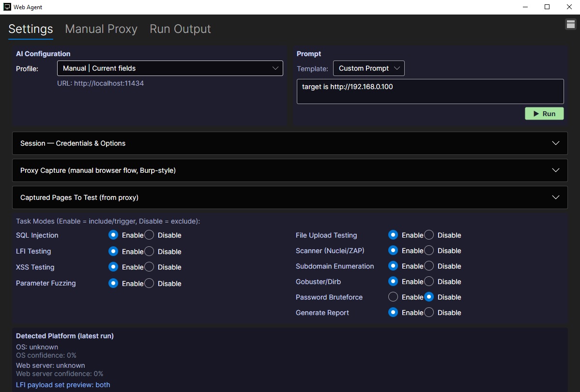This screenshot has width=580, height=392.
Task: Minimize the Web Agent window
Action: click(525, 7)
